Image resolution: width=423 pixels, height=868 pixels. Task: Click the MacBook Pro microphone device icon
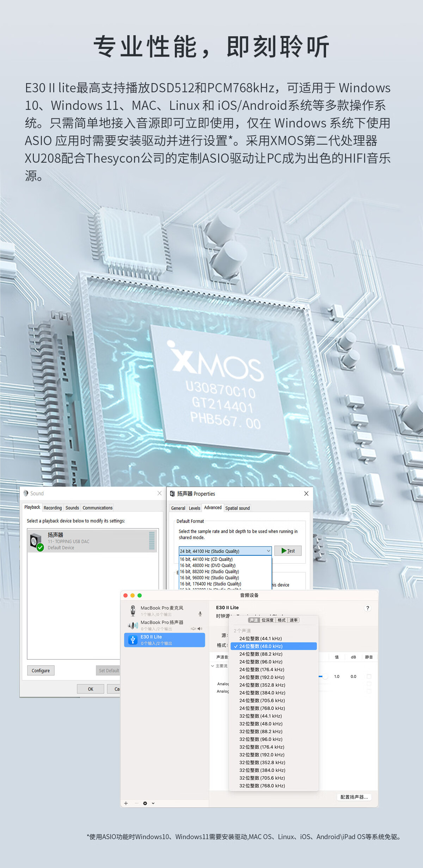click(133, 611)
